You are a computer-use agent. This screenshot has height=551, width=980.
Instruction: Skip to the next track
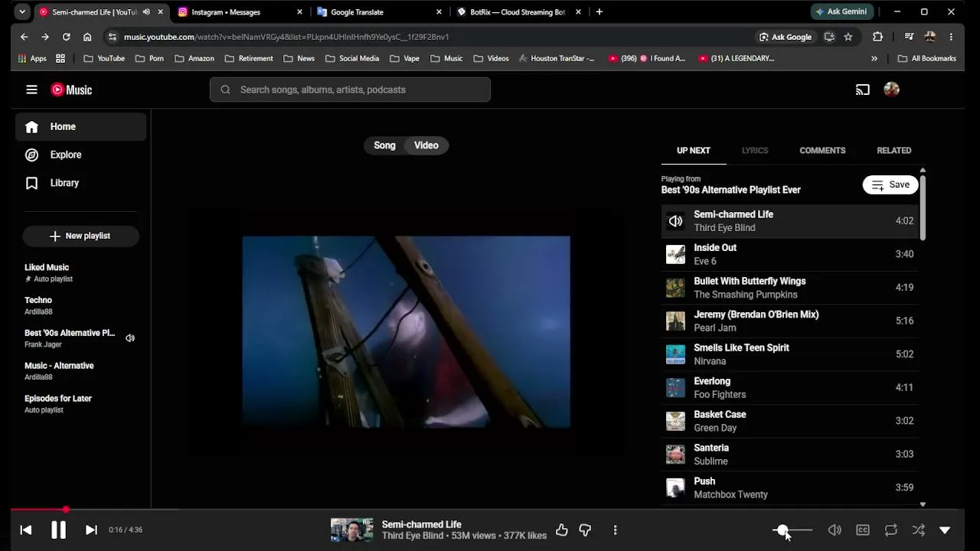pyautogui.click(x=91, y=530)
